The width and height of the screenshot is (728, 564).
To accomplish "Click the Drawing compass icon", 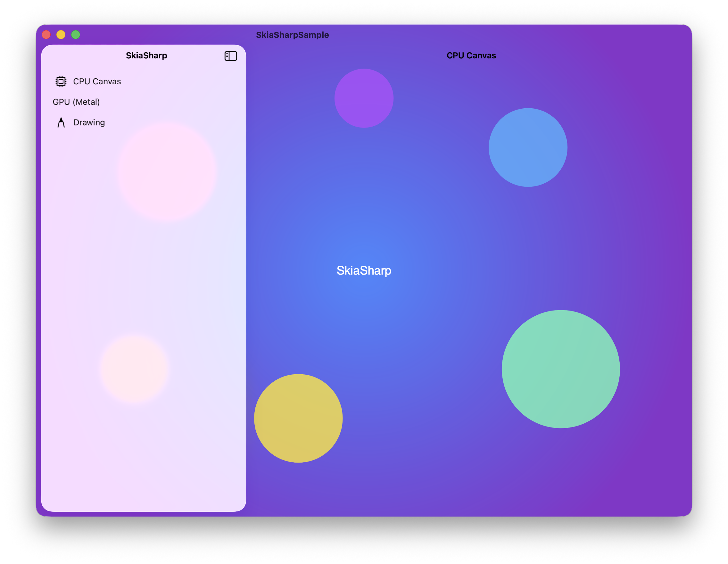I will (x=61, y=122).
